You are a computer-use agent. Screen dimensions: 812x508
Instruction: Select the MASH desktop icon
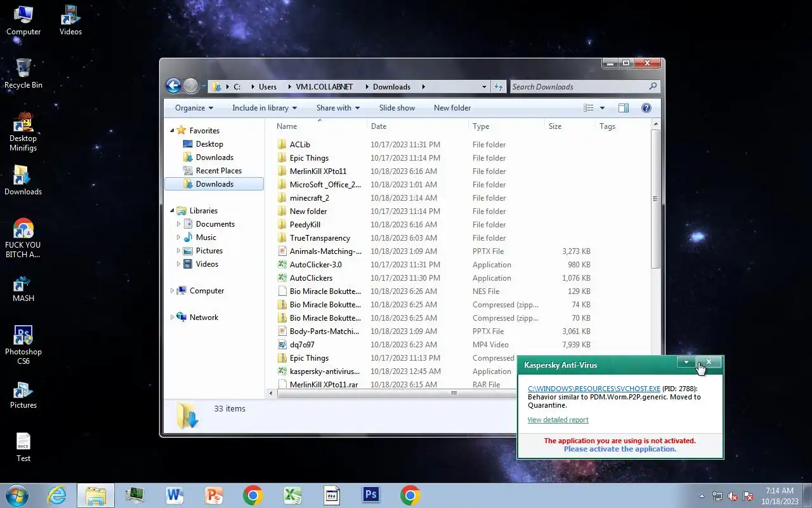tap(23, 289)
